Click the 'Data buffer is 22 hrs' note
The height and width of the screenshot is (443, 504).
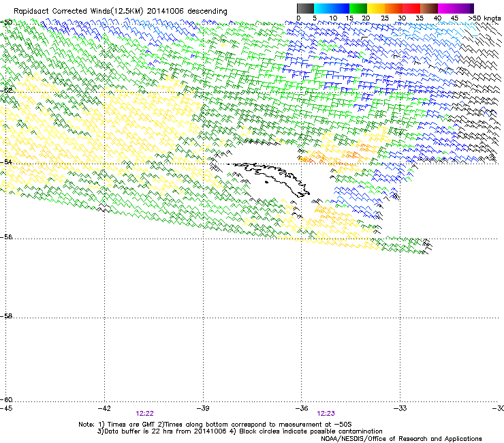pyautogui.click(x=240, y=431)
